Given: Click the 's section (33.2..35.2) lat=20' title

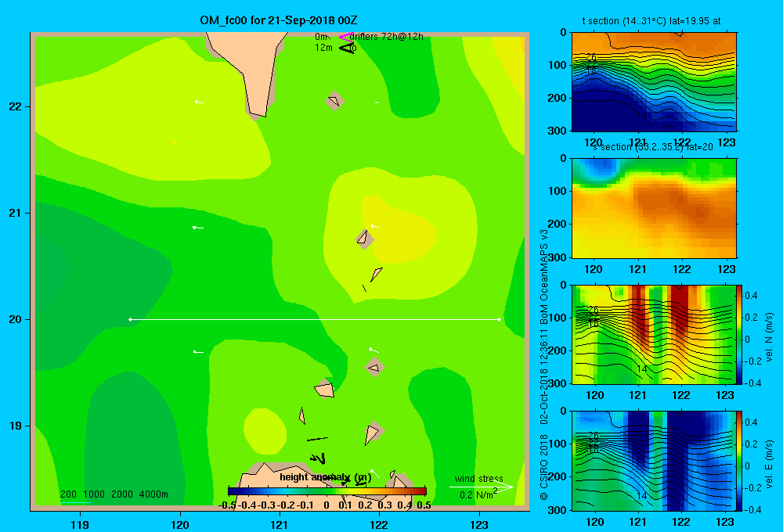Looking at the screenshot, I should pos(652,147).
